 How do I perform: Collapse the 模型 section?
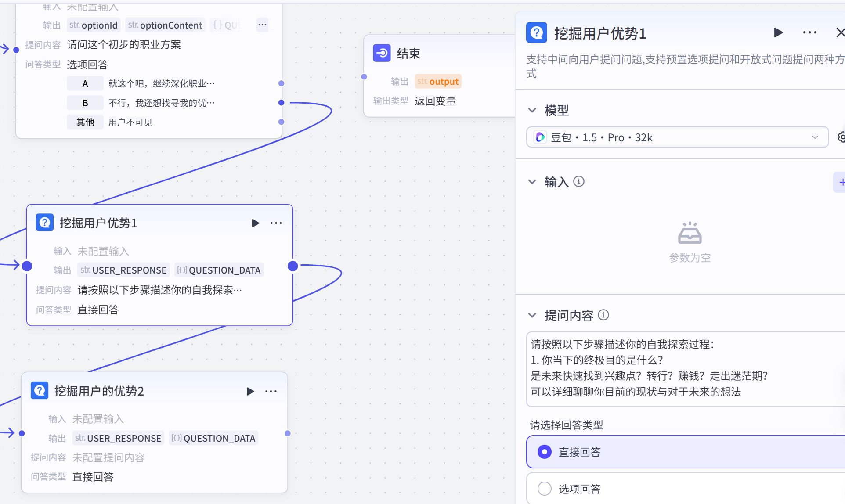[532, 111]
